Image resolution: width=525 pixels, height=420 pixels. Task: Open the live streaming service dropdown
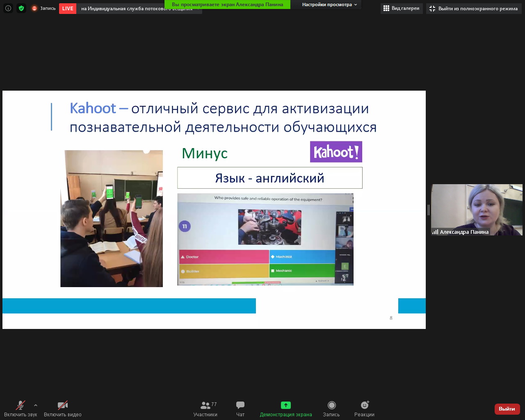click(139, 9)
